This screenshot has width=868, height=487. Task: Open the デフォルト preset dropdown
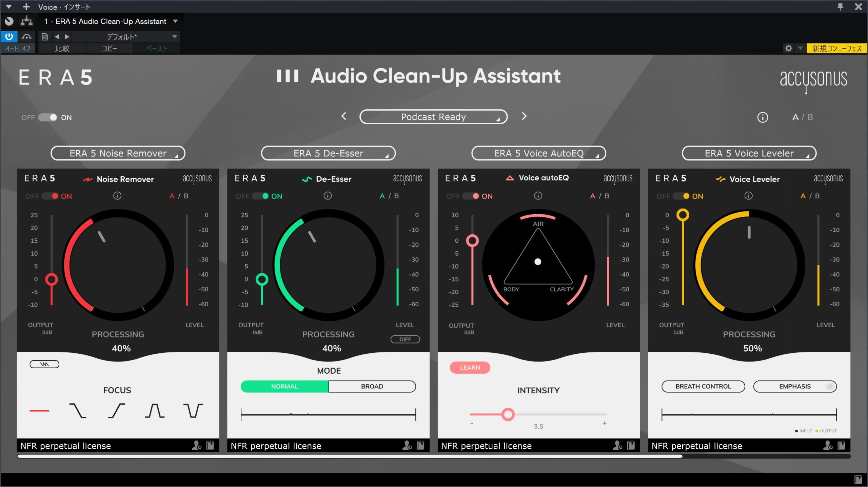[126, 37]
